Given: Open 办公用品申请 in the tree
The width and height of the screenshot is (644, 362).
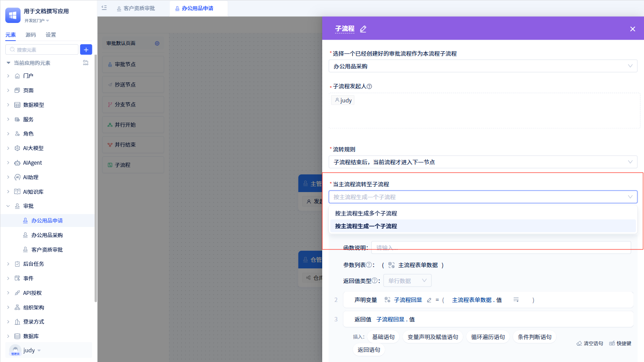Looking at the screenshot, I should coord(47,221).
